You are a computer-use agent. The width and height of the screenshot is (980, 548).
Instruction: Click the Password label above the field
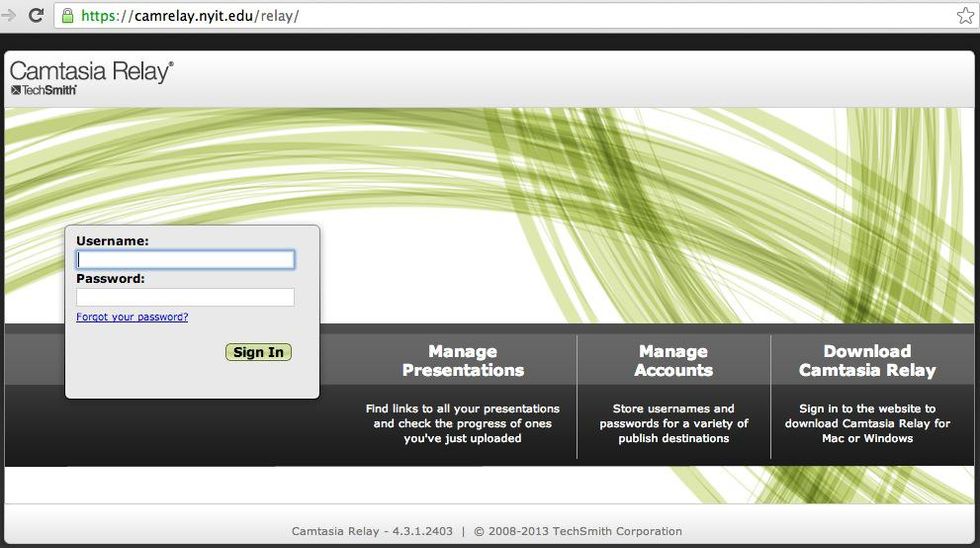110,279
